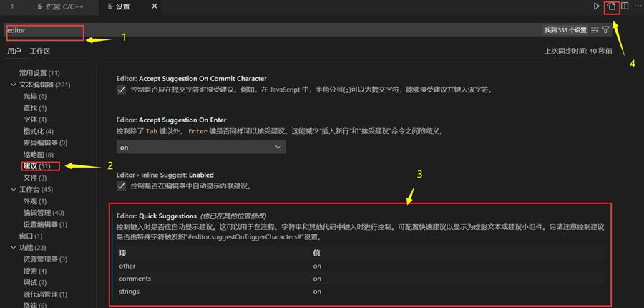This screenshot has width=644, height=308.
Task: Open the more actions ellipsis menu
Action: point(638,6)
